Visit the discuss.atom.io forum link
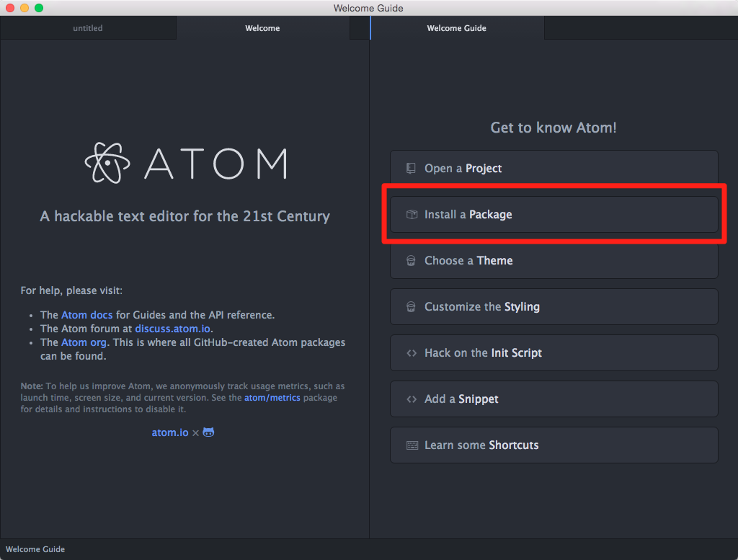This screenshot has width=738, height=560. (x=173, y=329)
